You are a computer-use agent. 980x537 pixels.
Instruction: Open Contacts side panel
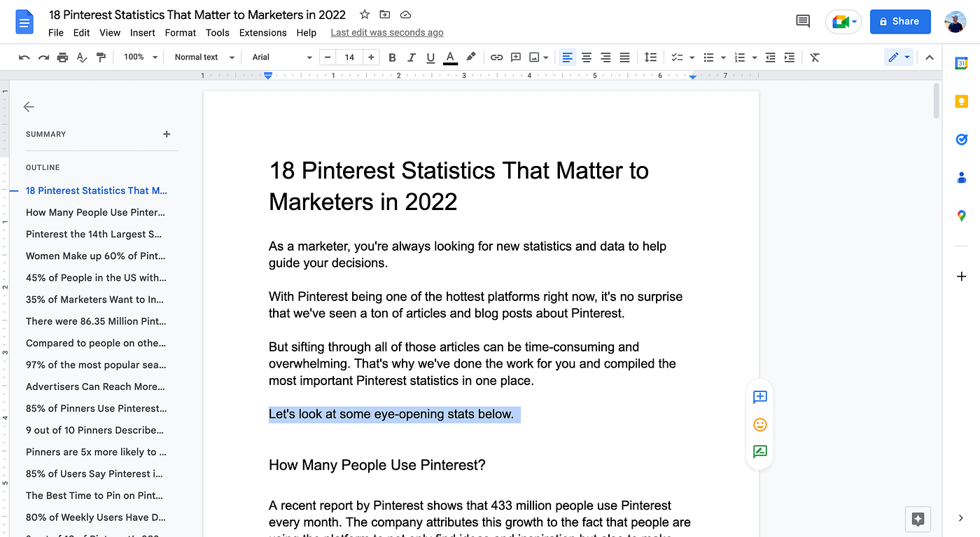point(961,178)
